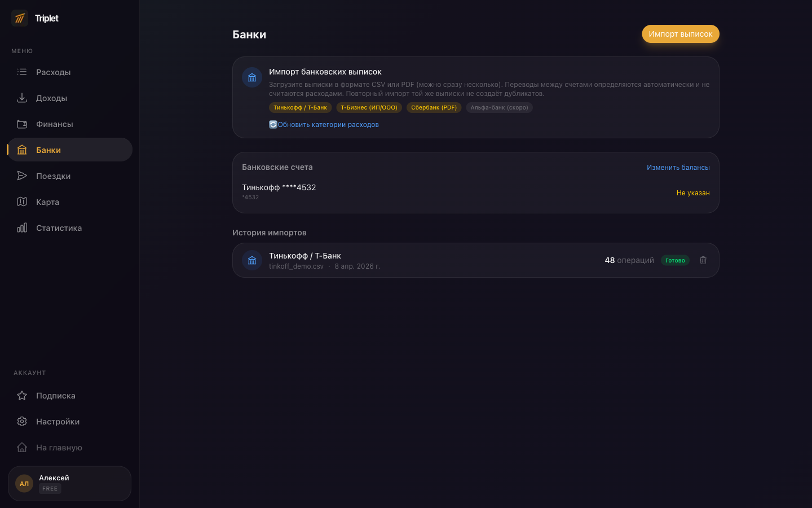Select the Тинькофф ****4532 account row
812x508 pixels.
point(476,192)
